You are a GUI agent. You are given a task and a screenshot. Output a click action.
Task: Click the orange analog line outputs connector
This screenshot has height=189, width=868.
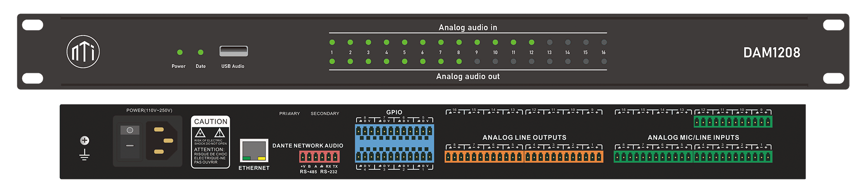524,156
